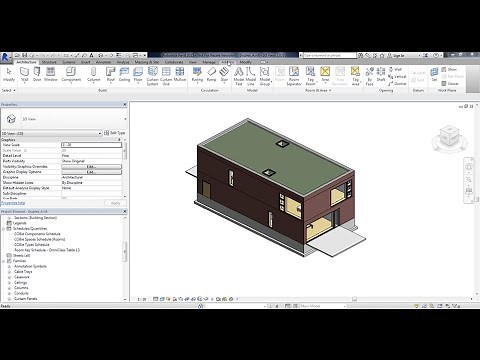Expand the Columns family category
Image resolution: width=480 pixels, height=360 pixels.
point(9,288)
